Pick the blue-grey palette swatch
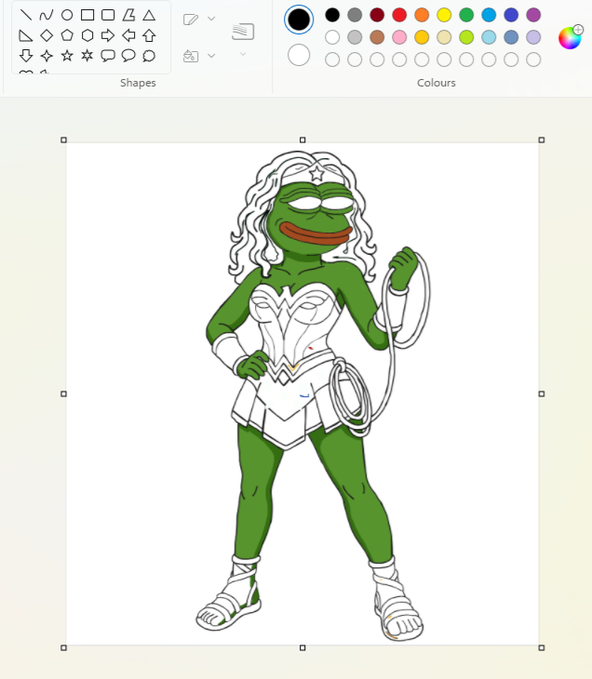The image size is (592, 679). click(511, 37)
